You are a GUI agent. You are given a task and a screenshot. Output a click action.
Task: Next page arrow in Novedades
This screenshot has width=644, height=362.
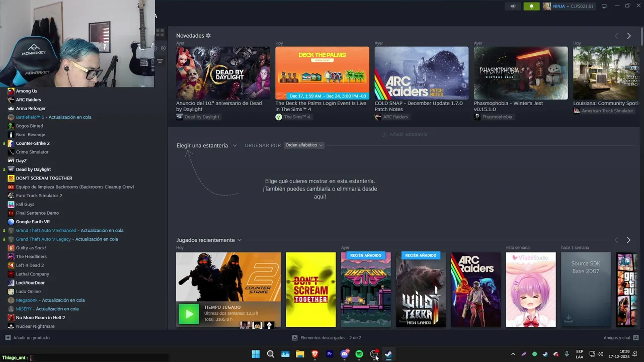click(x=629, y=36)
